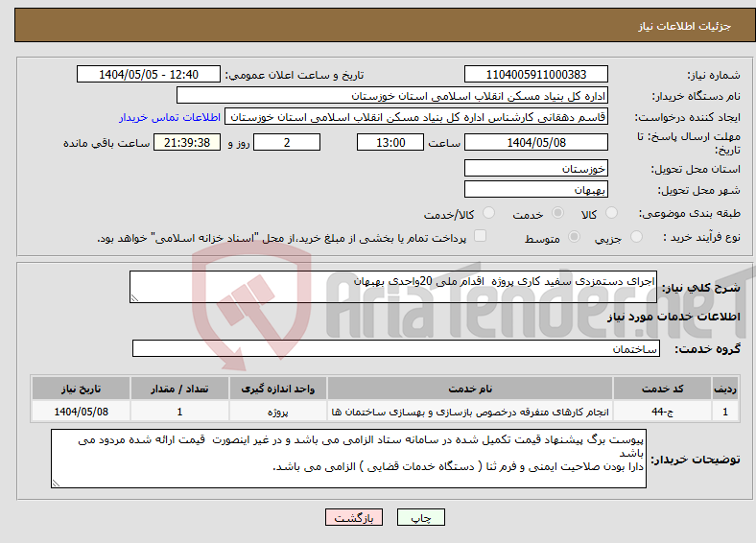The width and height of the screenshot is (756, 543).
Task: Click the جزئیات اطلاعات نیاز header title
Action: [685, 26]
